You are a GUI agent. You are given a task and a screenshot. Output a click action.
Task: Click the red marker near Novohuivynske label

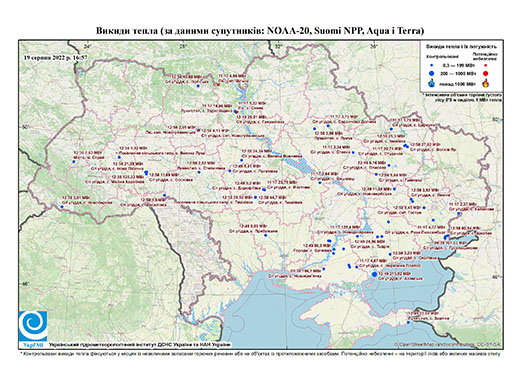198,131
